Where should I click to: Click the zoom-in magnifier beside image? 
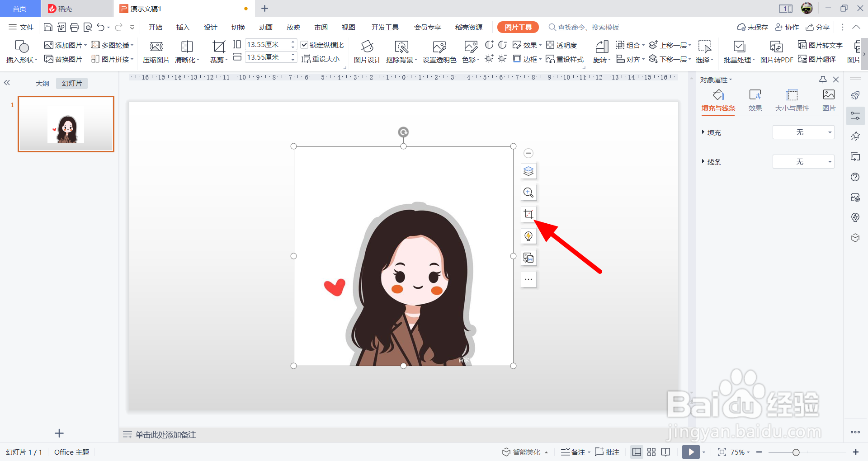coord(528,193)
